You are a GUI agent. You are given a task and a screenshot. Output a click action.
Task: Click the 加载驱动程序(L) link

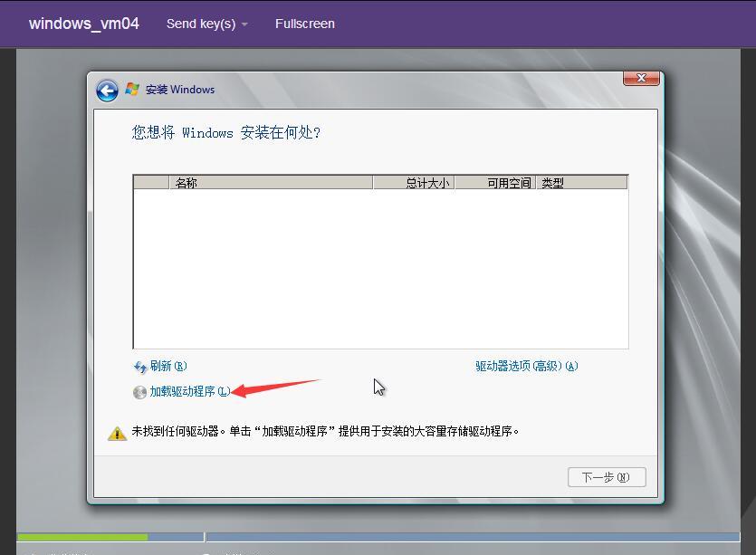pos(190,391)
